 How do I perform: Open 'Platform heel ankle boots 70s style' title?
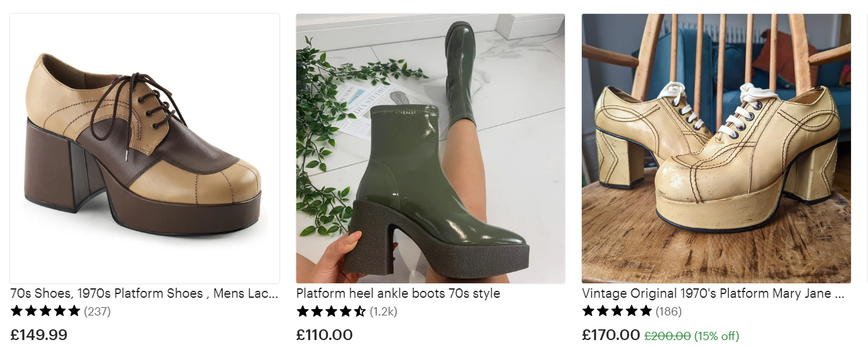pos(398,293)
